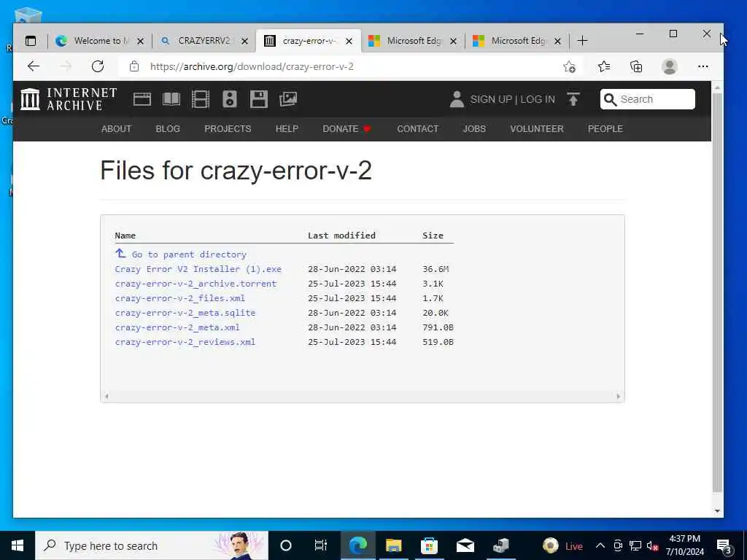The height and width of the screenshot is (560, 747).
Task: Open the HELP menu item
Action: [x=287, y=128]
